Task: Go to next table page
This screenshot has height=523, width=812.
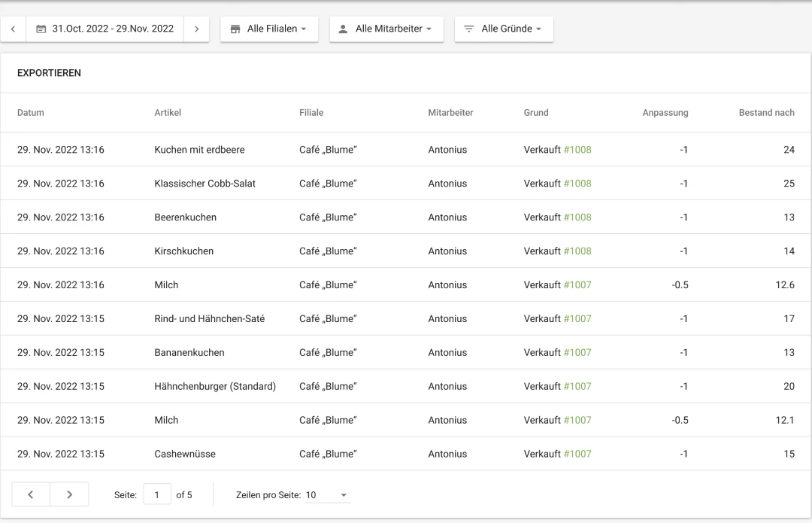Action: [69, 494]
